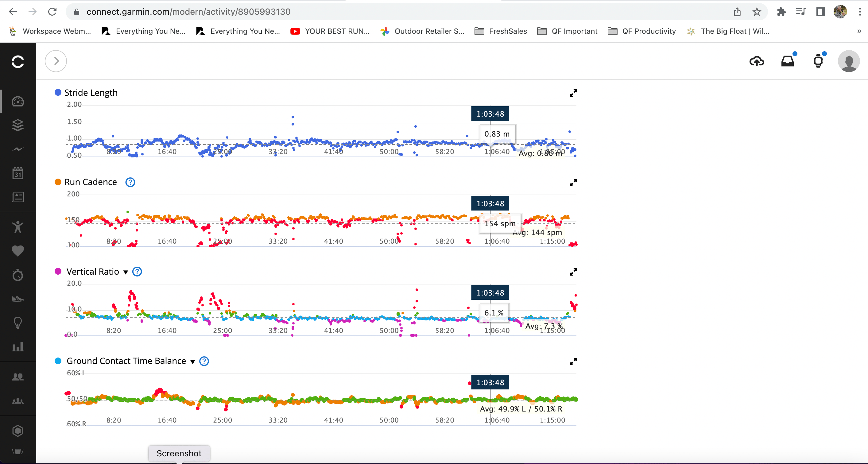Open the Training stopwatch sidebar icon
This screenshot has width=868, height=464.
coord(17,275)
